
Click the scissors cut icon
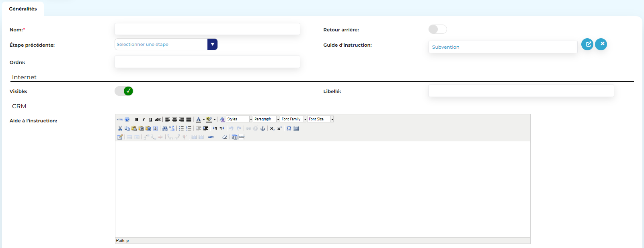[120, 128]
